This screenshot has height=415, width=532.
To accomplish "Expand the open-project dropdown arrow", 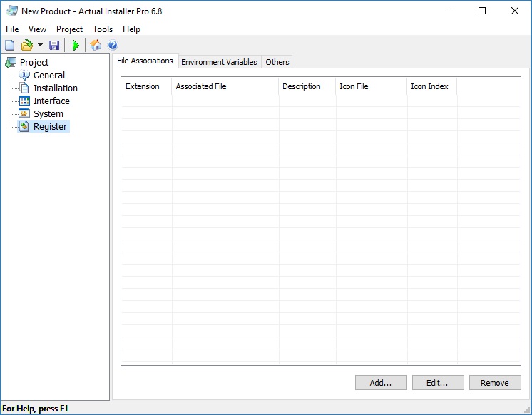I will 40,45.
